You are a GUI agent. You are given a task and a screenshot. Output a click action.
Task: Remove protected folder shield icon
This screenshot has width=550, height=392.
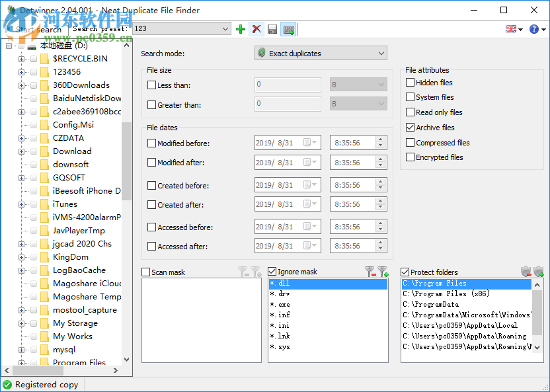click(x=526, y=272)
